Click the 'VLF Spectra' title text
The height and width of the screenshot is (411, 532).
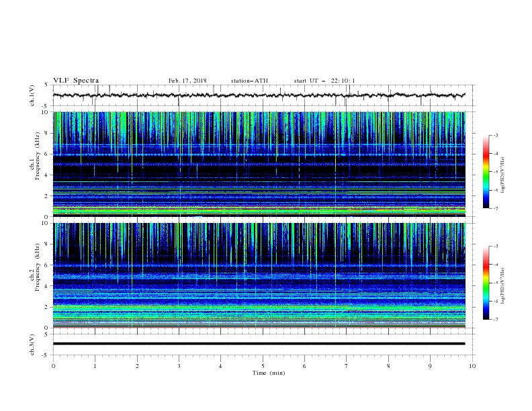coord(76,81)
